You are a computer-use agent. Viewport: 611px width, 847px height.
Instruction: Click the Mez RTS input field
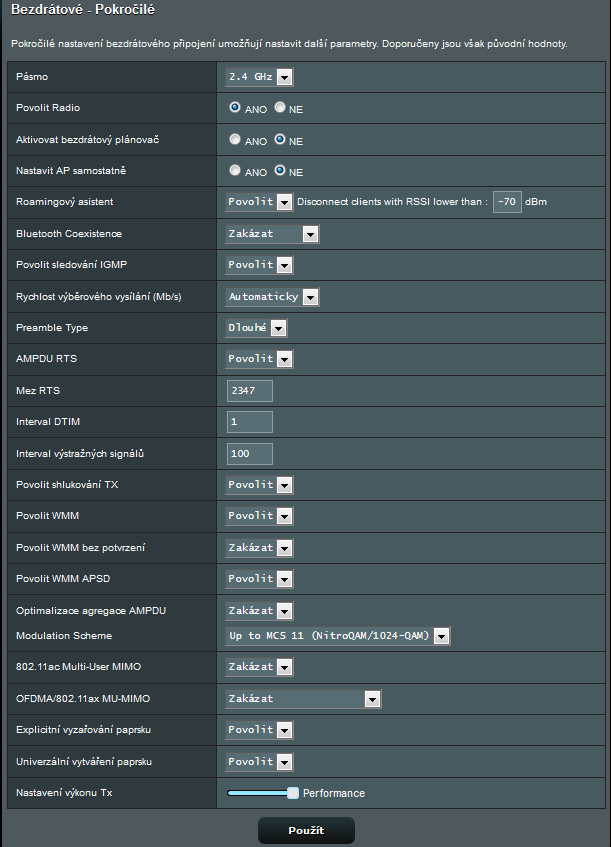click(250, 391)
